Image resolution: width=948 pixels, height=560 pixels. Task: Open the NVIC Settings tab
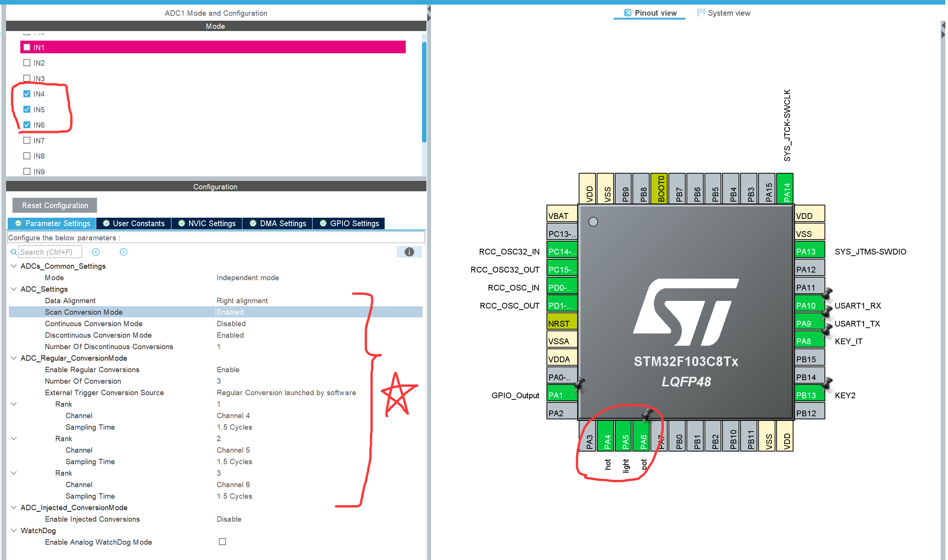(x=207, y=223)
